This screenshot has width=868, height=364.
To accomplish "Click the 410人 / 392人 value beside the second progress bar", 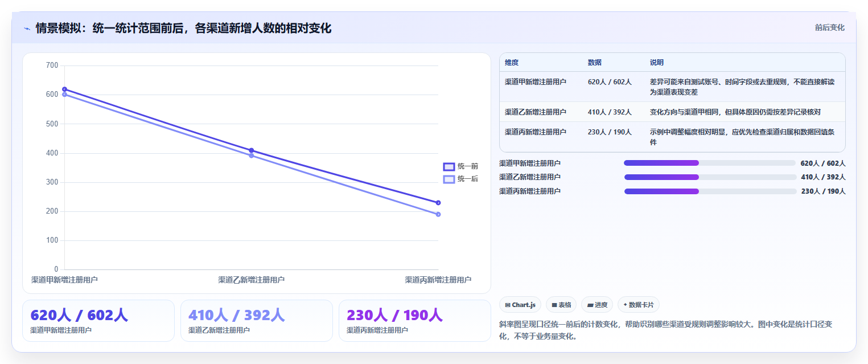I will click(823, 177).
